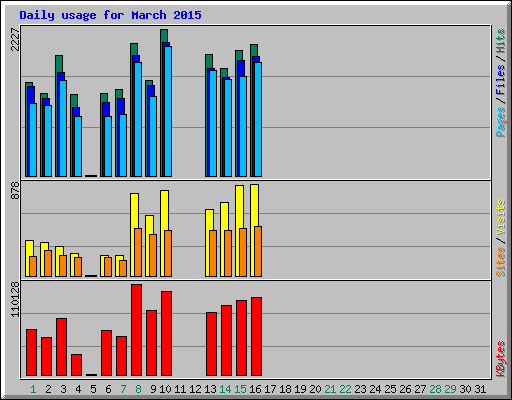Click day 26 on the date axis
The image size is (512, 400).
405,389
